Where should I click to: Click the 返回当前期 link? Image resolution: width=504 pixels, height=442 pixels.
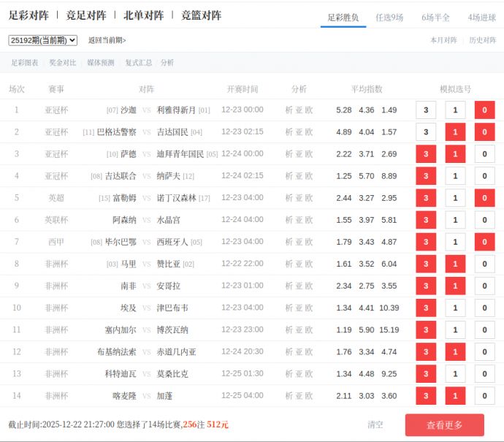point(107,40)
